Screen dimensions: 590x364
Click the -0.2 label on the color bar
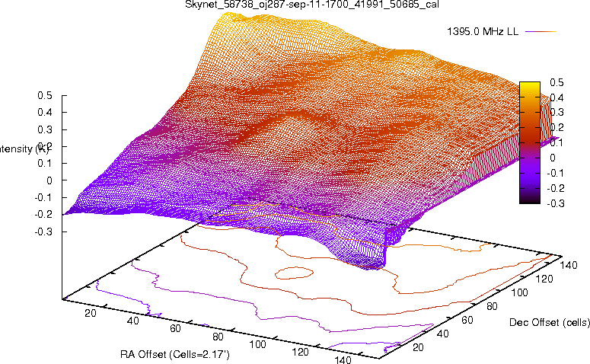pos(555,188)
